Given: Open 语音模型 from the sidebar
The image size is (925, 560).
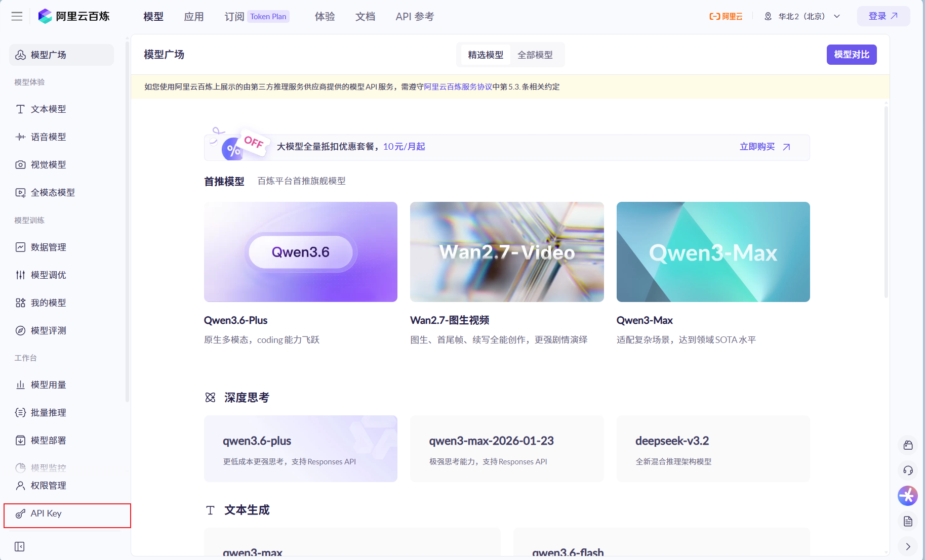Looking at the screenshot, I should (47, 136).
